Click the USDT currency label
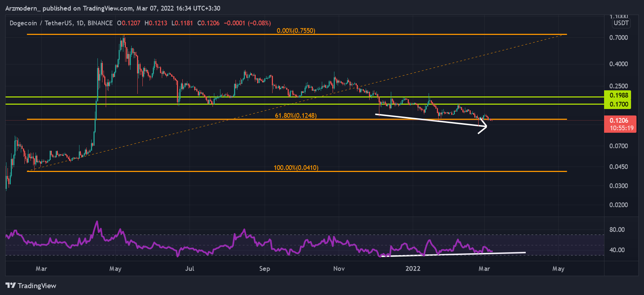Viewport: 644px width, 295px height. [x=621, y=23]
